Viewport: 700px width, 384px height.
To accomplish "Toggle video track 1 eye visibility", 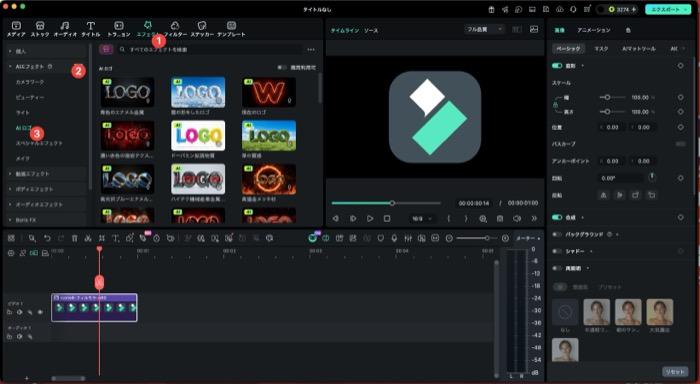I will click(40, 312).
